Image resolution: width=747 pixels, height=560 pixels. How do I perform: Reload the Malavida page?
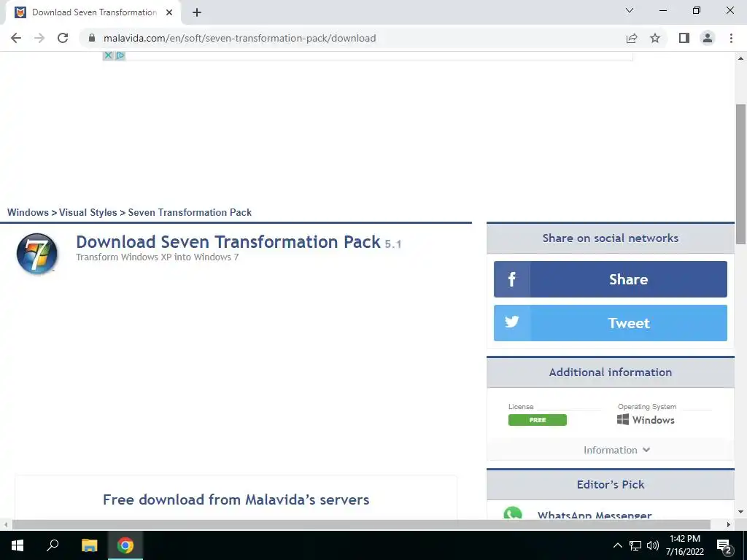63,38
